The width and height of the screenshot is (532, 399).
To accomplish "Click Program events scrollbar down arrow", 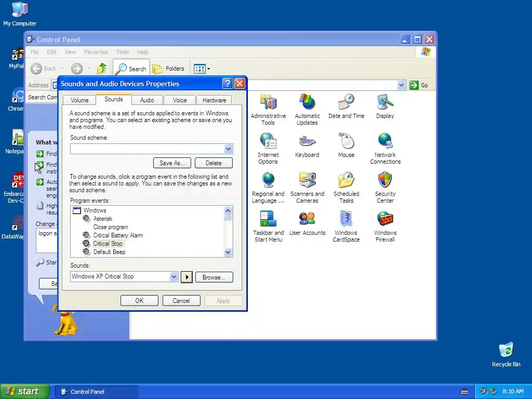I will click(x=228, y=252).
